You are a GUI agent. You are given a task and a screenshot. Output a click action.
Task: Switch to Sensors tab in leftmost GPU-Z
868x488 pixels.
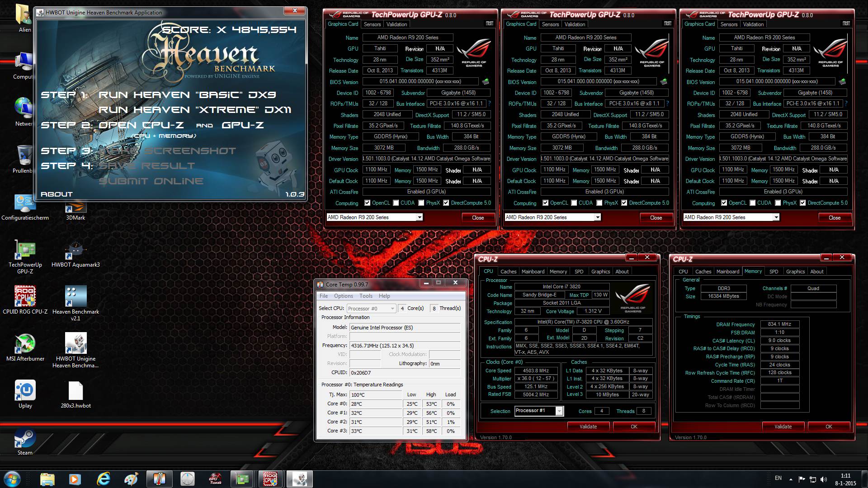(372, 24)
